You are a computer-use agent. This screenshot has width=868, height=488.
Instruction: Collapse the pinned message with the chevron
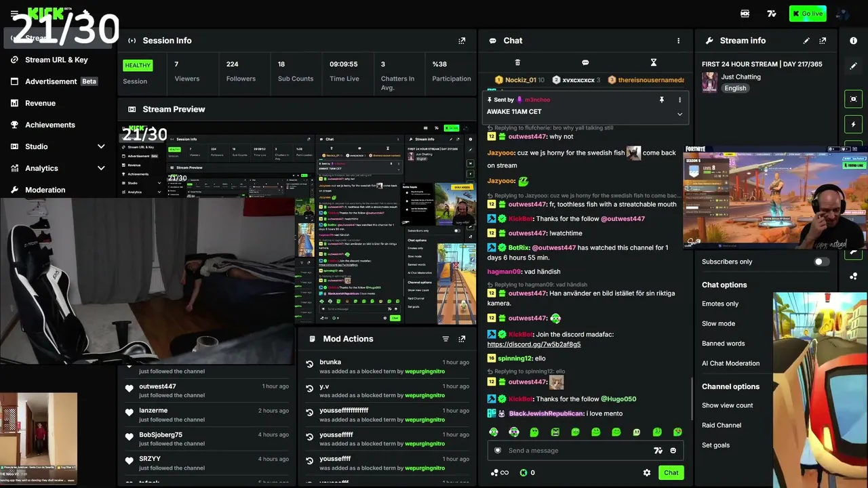679,115
